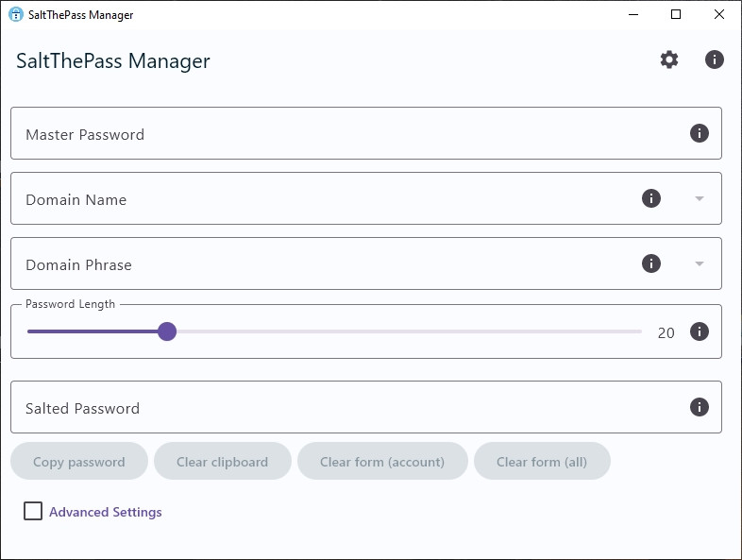Show info for Domain Name field
742x560 pixels.
[650, 198]
